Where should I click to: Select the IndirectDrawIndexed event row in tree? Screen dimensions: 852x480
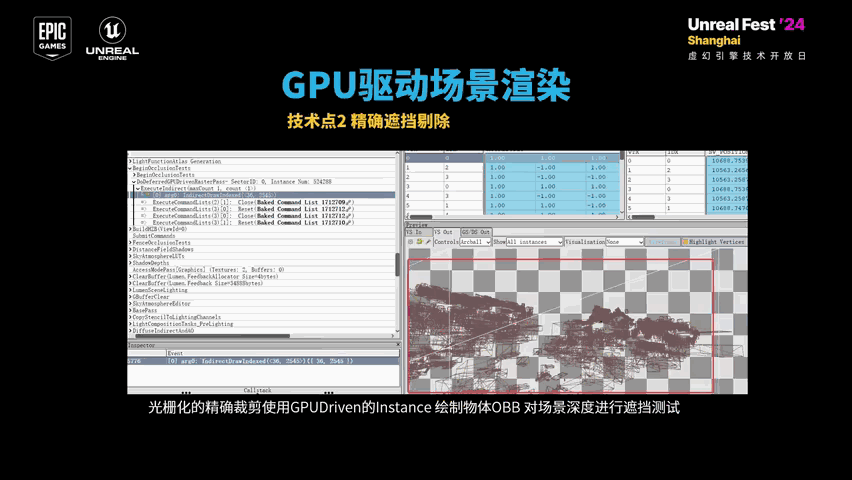click(x=262, y=195)
